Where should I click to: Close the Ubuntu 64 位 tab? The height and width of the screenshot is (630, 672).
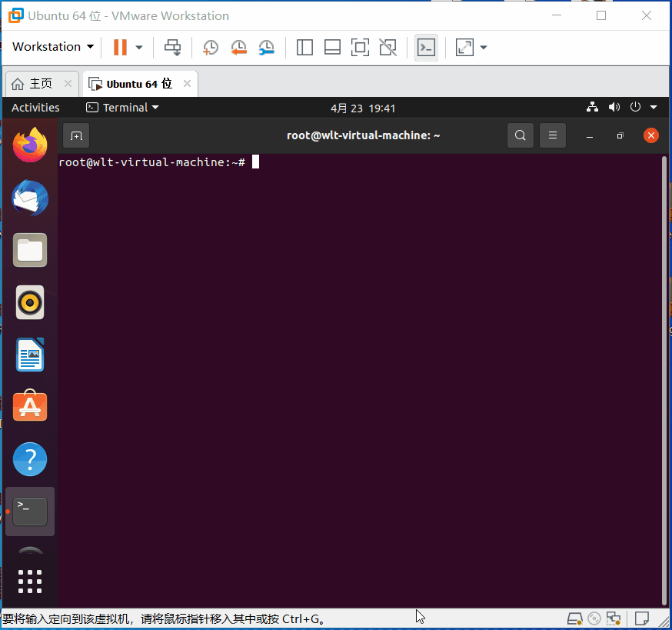(187, 83)
